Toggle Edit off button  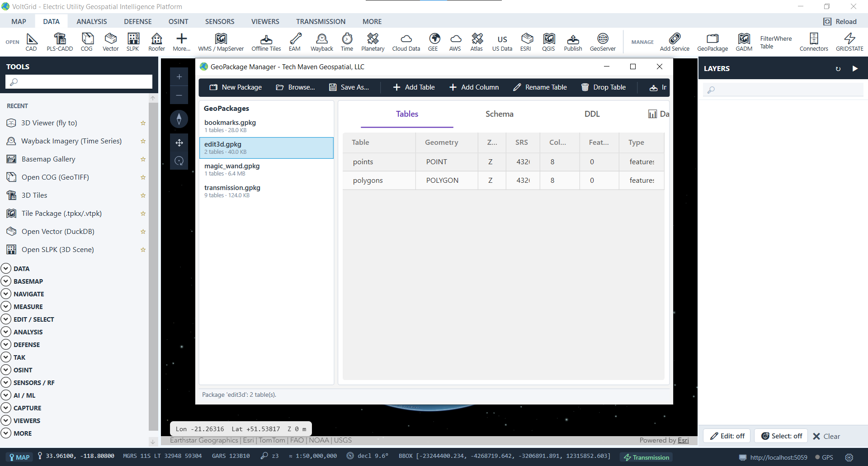click(727, 436)
